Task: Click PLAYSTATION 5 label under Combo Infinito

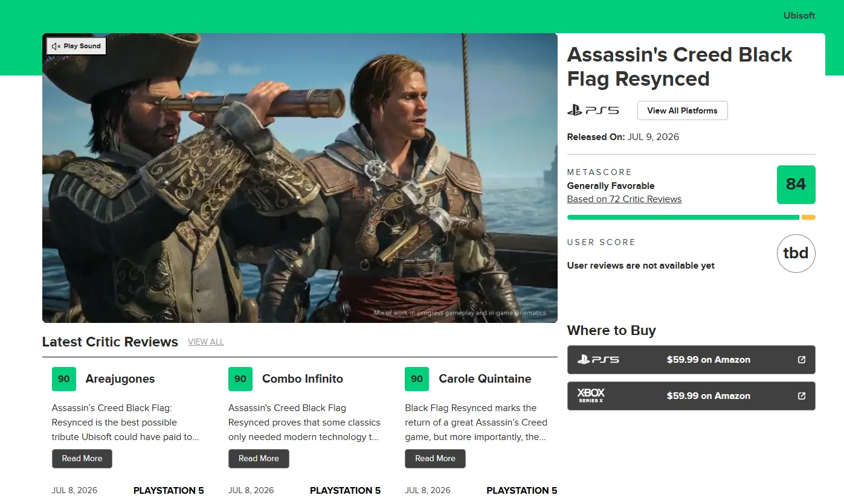Action: 345,491
